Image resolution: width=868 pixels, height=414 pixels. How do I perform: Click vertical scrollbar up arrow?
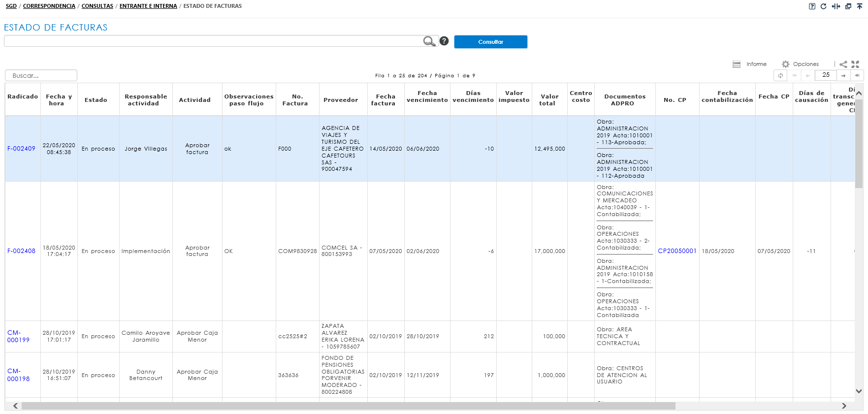click(x=859, y=93)
